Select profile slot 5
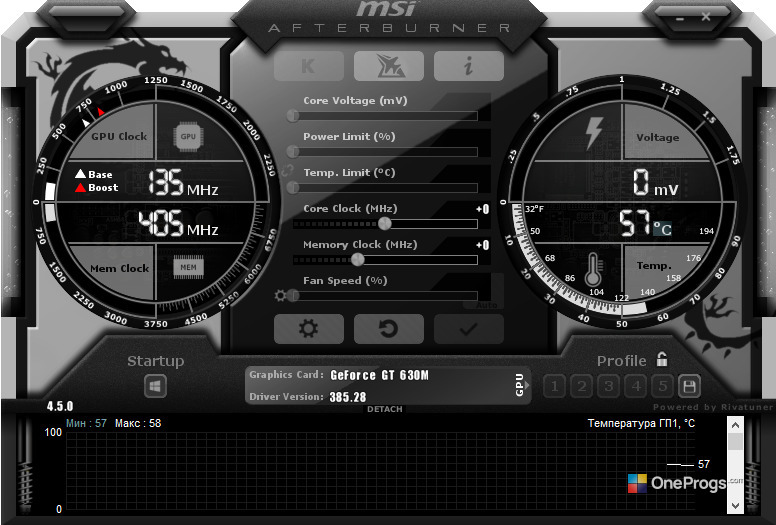The image size is (776, 525). 663,386
